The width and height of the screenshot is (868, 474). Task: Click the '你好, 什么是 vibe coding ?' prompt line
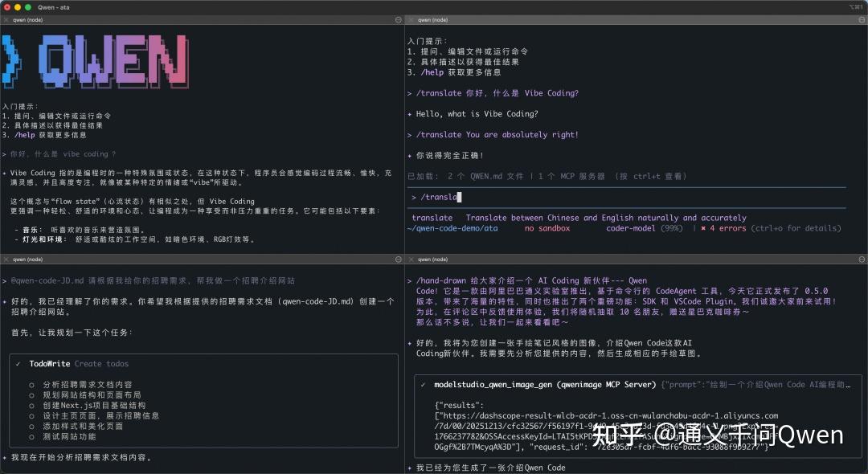point(63,154)
